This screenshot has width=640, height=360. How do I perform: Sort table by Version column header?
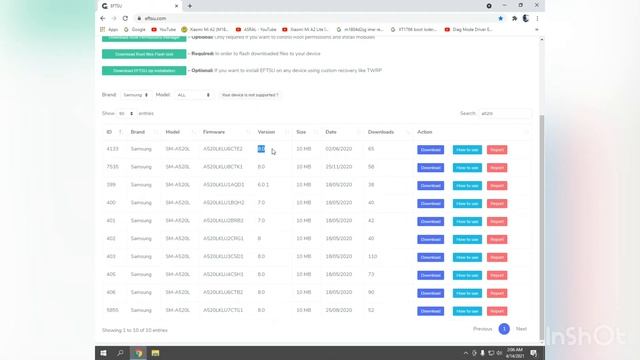273,132
